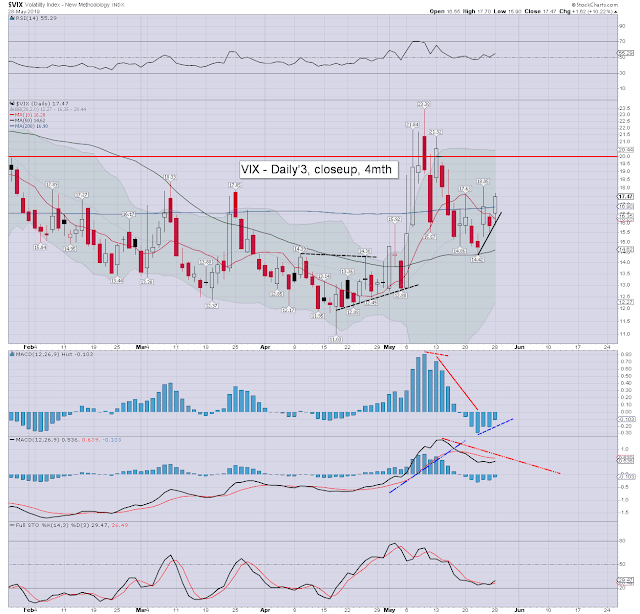
Task: Click the 28 May 2019 chart date
Action: (24, 11)
